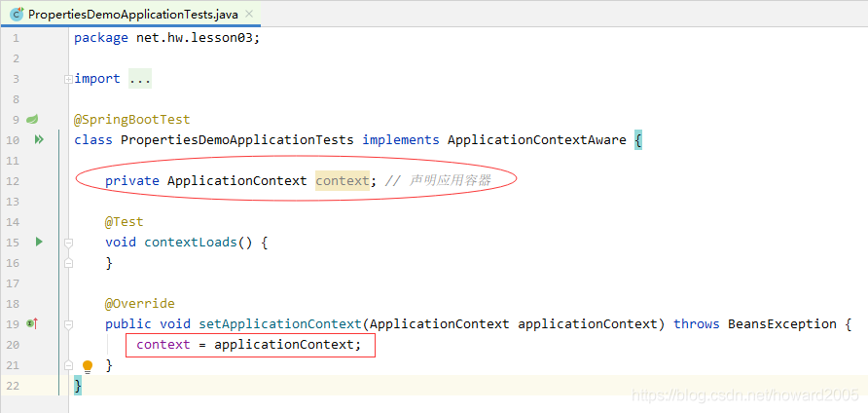
Task: Click line number 20 in the gutter
Action: click(x=13, y=345)
